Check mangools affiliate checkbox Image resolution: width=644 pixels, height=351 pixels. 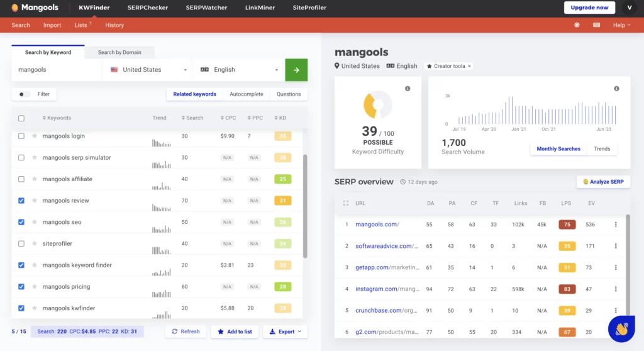21,179
